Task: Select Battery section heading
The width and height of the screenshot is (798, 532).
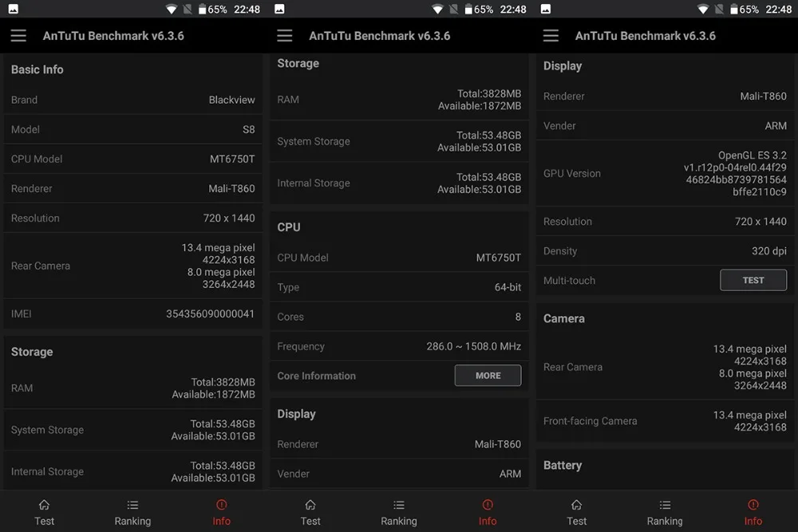Action: (563, 465)
